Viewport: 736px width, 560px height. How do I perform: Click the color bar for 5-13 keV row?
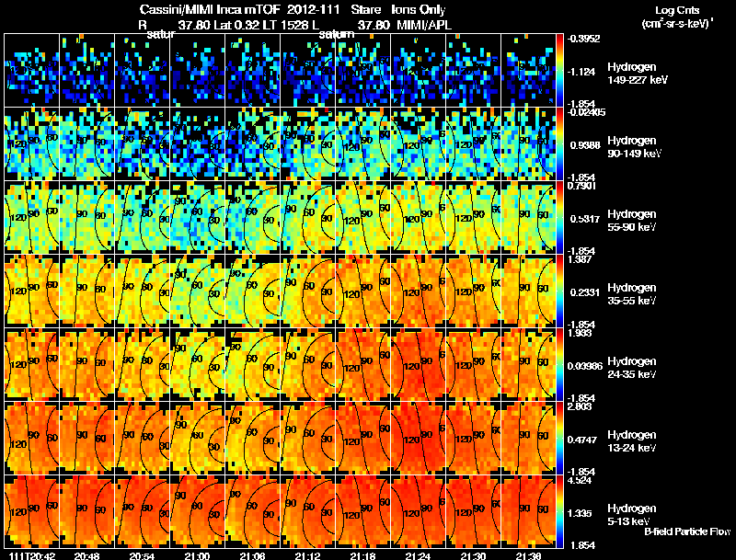pyautogui.click(x=559, y=511)
